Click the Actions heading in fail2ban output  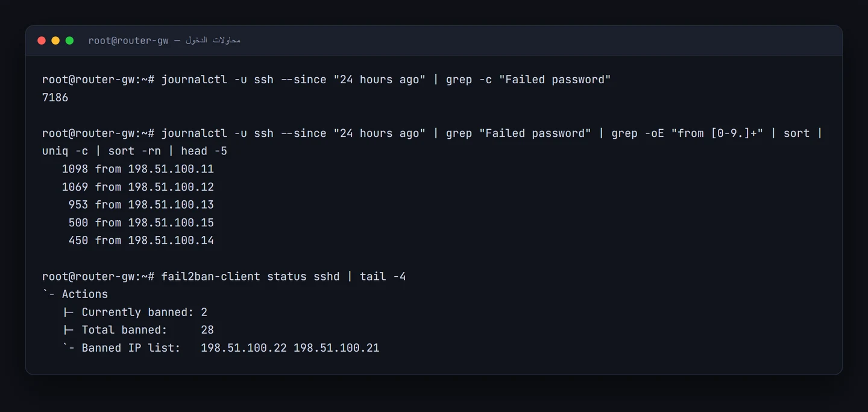85,294
